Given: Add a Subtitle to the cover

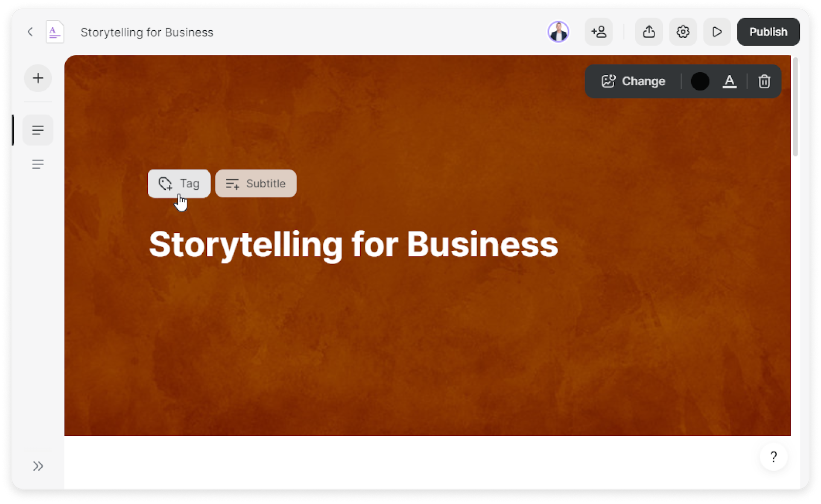Looking at the screenshot, I should point(256,184).
